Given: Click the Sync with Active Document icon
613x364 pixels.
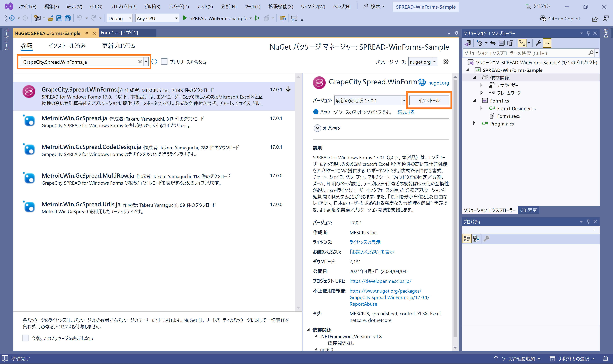Looking at the screenshot, I should click(493, 43).
